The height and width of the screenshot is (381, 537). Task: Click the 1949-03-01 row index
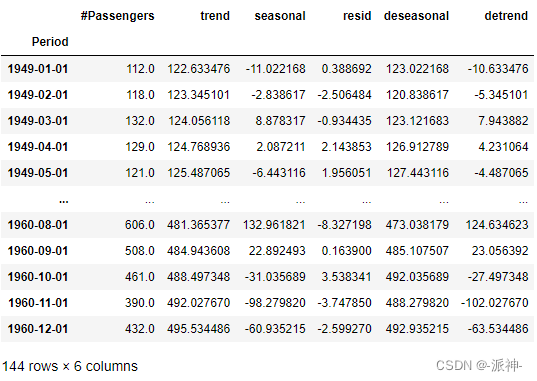click(38, 121)
